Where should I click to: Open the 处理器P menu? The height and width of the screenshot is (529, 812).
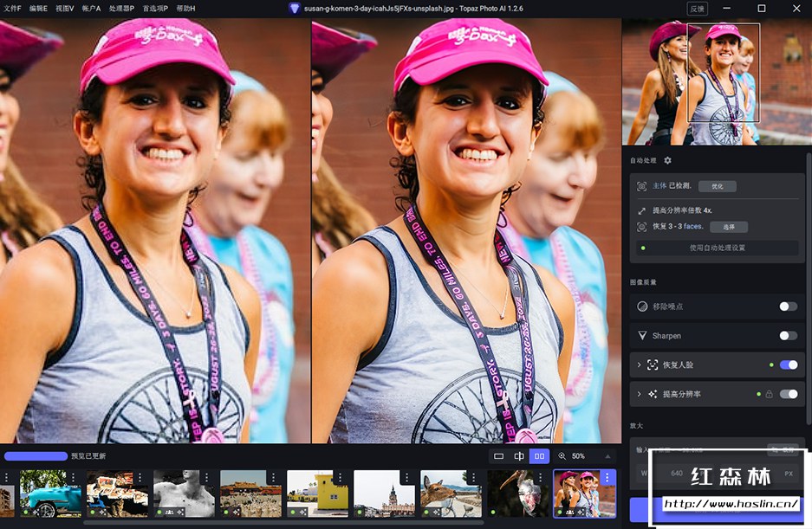(121, 9)
